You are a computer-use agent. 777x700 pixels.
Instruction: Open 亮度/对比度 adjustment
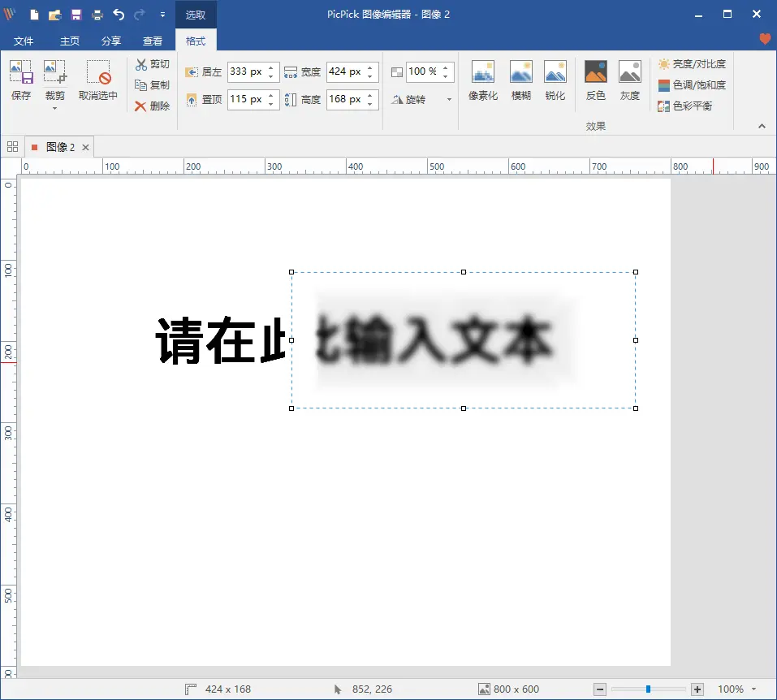(692, 64)
